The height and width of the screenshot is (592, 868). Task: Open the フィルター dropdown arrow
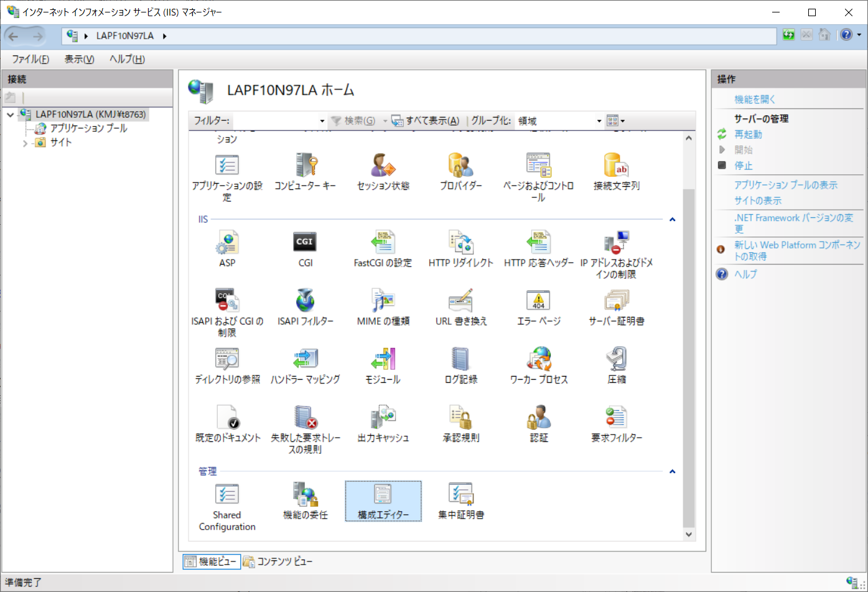[322, 121]
